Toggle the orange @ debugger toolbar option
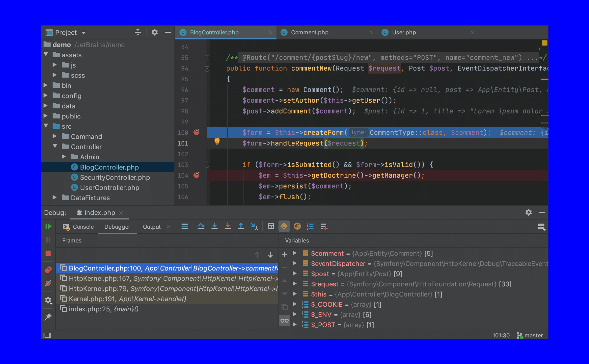The width and height of the screenshot is (589, 364). (297, 226)
